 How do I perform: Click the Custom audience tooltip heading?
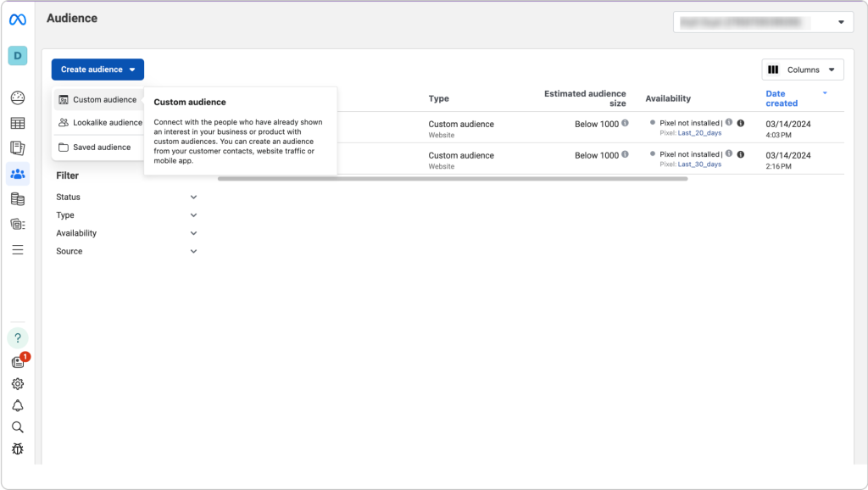[x=190, y=102]
